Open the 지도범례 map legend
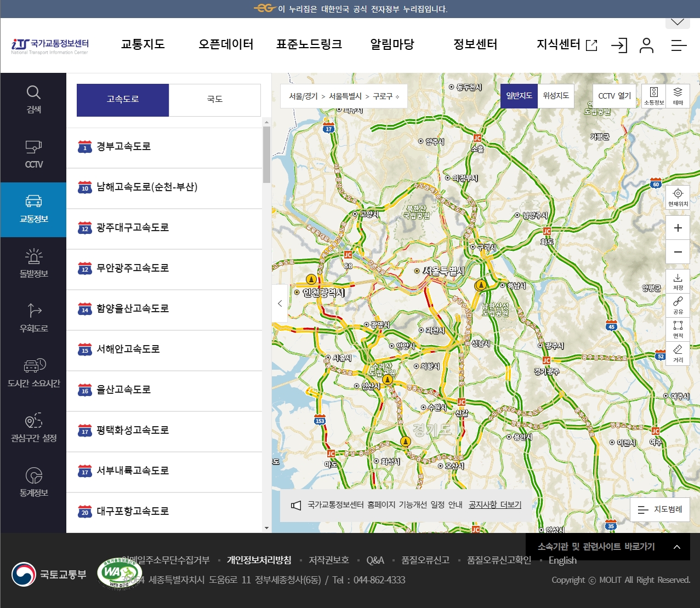The image size is (700, 608). [660, 510]
